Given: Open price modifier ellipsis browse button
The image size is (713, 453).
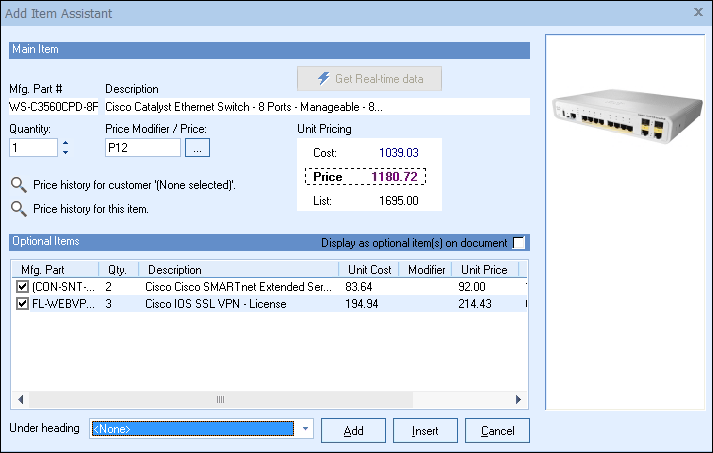Looking at the screenshot, I should [197, 148].
